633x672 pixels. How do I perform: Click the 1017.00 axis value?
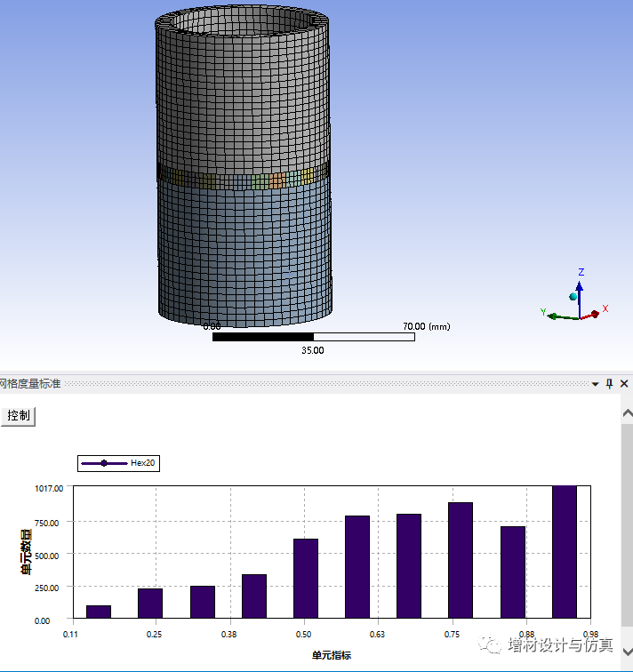click(x=49, y=489)
